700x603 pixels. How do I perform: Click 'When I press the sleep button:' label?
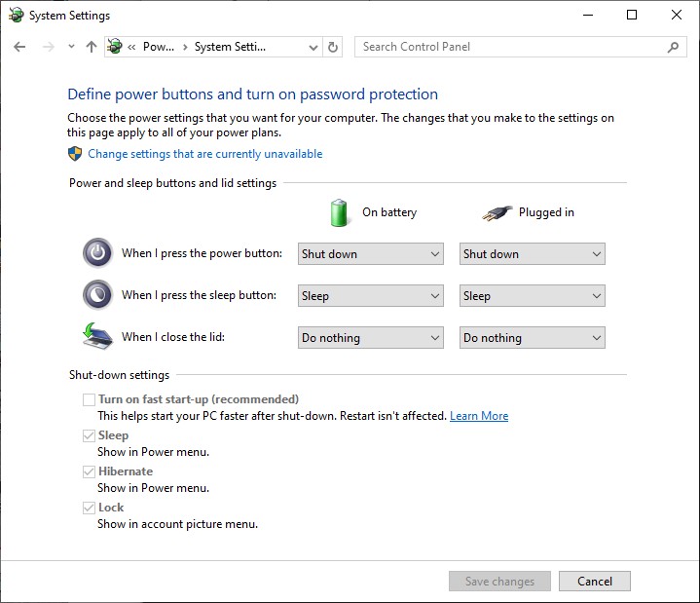click(x=200, y=295)
